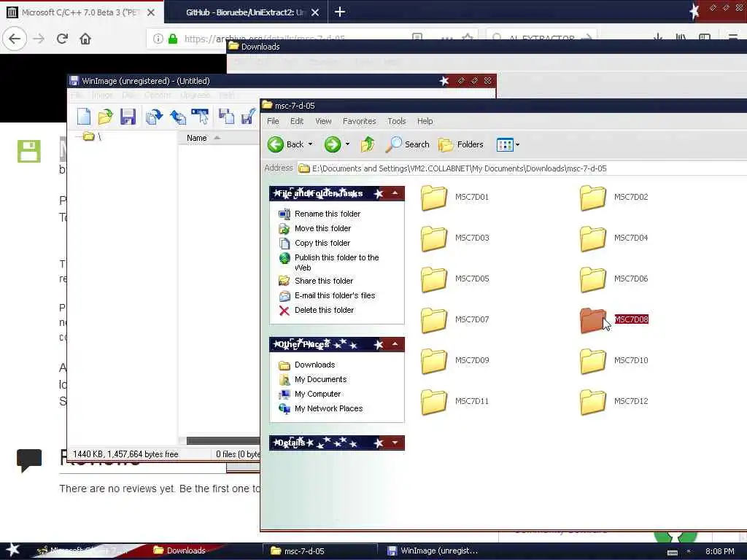Open Tools menu in Explorer
This screenshot has height=560, width=747.
396,122
